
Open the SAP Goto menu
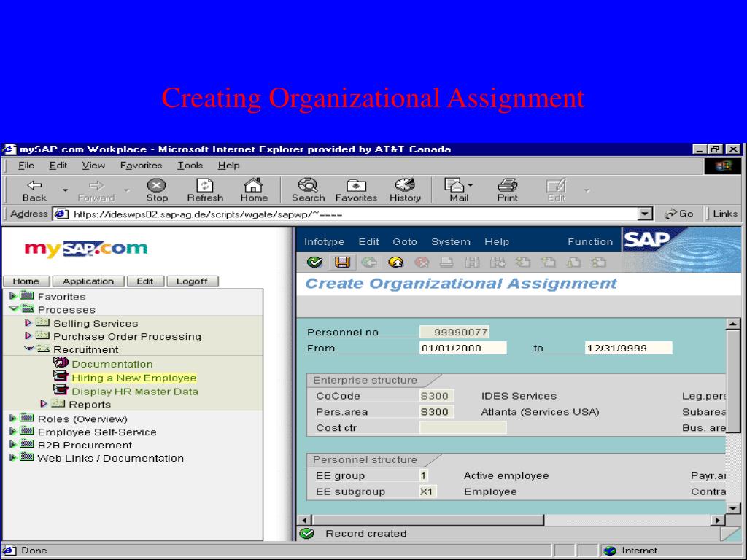[405, 242]
